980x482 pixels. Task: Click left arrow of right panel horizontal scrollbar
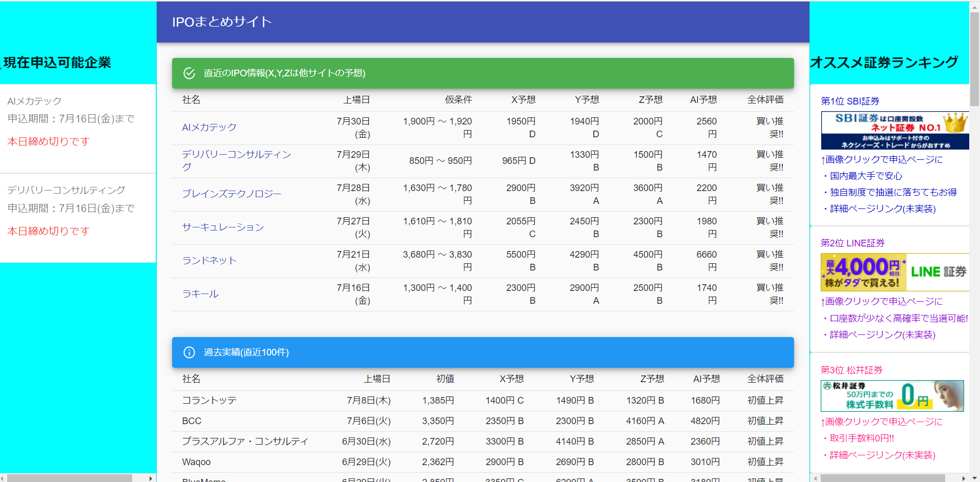pos(815,478)
